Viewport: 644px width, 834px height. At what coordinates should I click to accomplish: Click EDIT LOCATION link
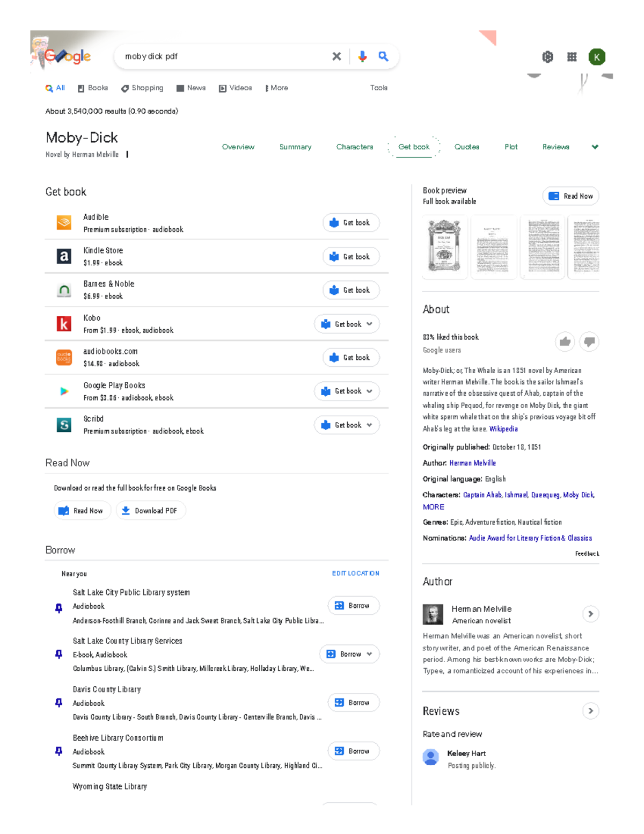(355, 574)
